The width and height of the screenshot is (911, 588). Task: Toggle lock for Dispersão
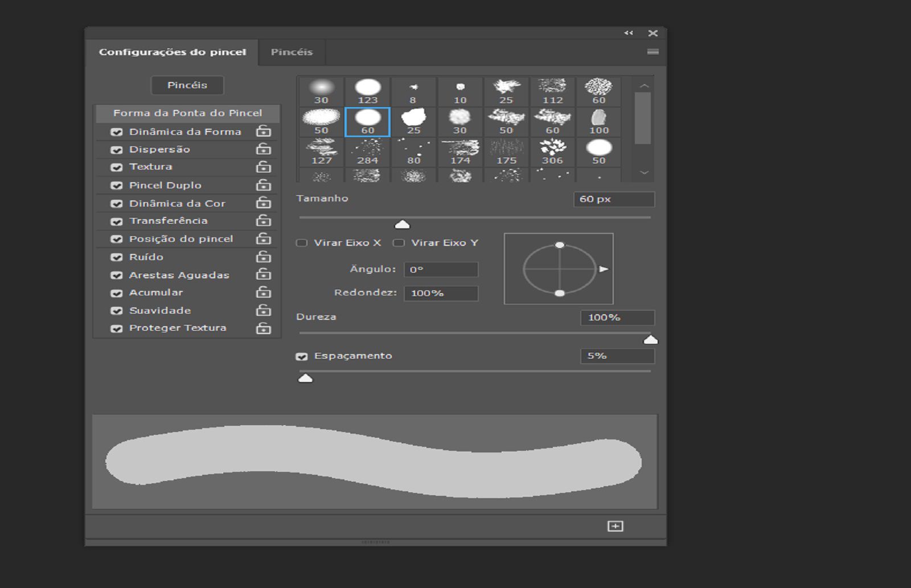pos(264,149)
